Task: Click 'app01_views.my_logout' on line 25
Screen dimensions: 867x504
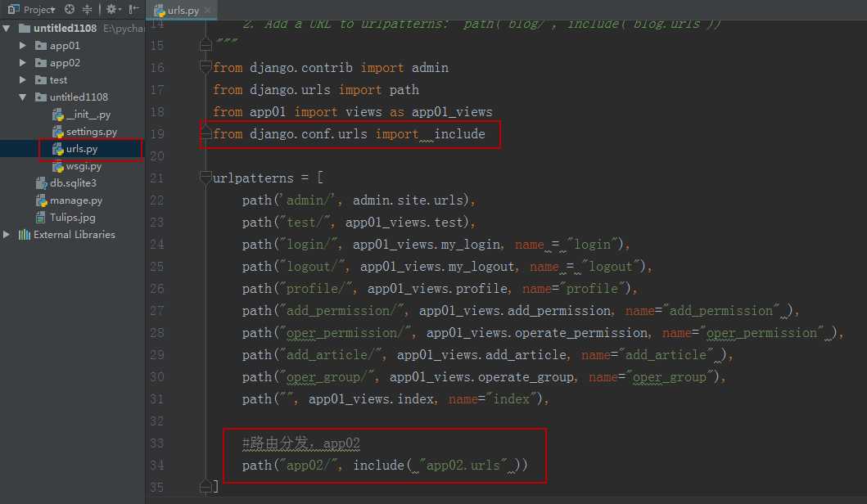Action: 437,267
